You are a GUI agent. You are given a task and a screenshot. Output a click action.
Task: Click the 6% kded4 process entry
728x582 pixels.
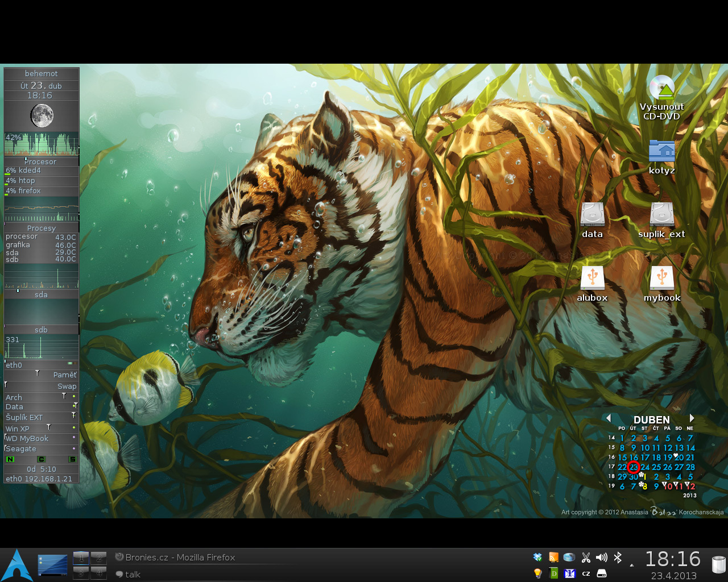click(42, 171)
